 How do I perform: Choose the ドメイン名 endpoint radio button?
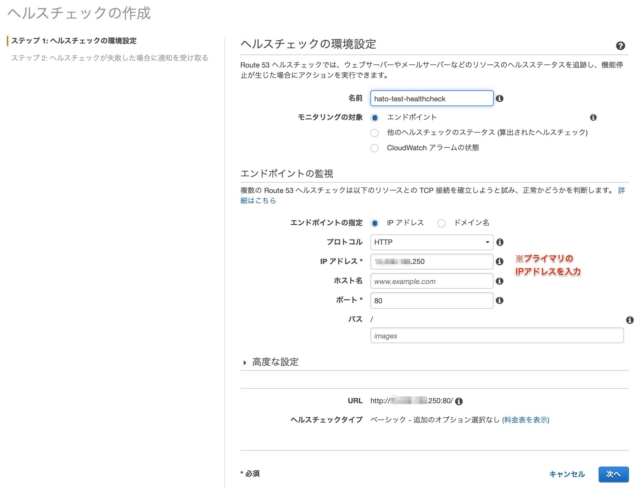[x=441, y=223]
